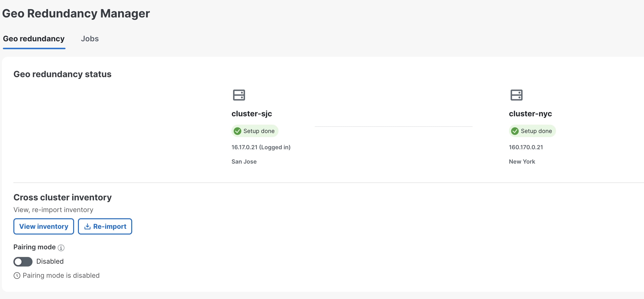Viewport: 644px width, 299px height.
Task: Click the download icon inside Re-import button
Action: [87, 226]
